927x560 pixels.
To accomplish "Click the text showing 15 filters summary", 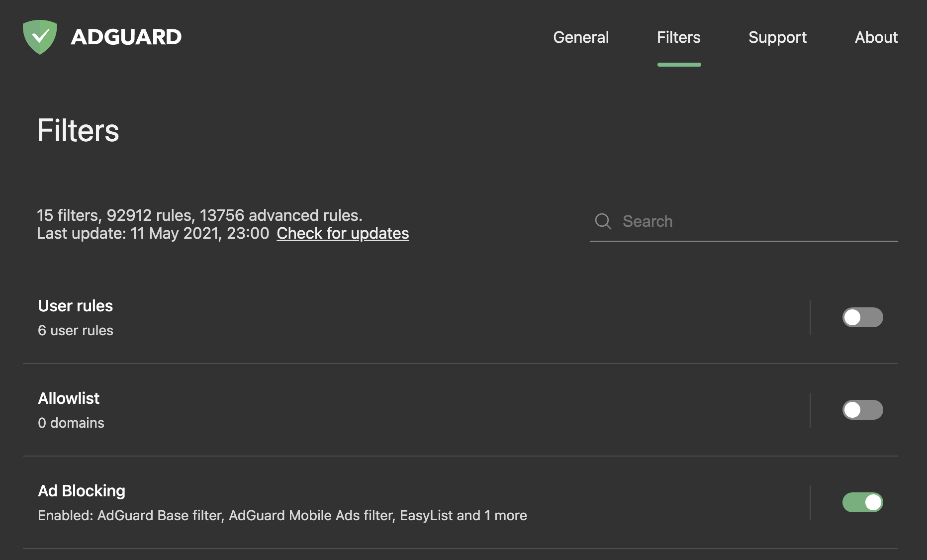I will (x=200, y=215).
